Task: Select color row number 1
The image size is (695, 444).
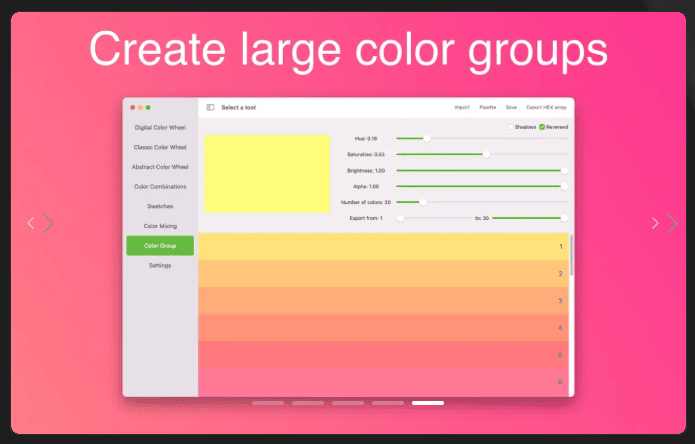Action: point(383,246)
